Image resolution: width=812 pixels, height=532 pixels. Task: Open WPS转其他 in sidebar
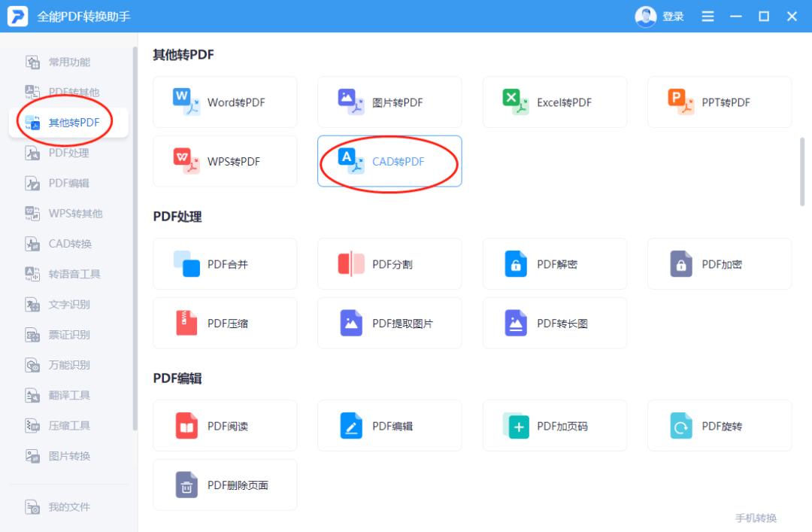pos(68,214)
